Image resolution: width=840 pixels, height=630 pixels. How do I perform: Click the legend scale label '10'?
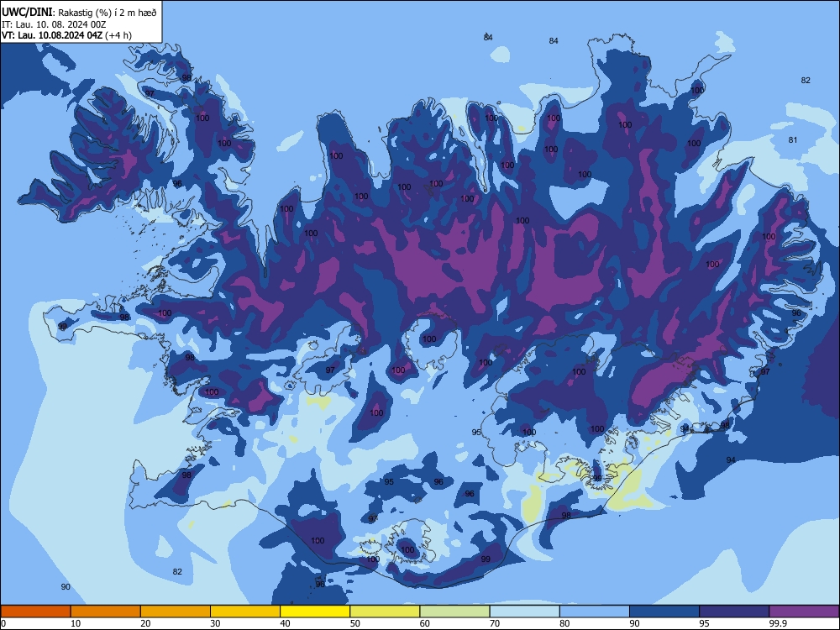76,623
